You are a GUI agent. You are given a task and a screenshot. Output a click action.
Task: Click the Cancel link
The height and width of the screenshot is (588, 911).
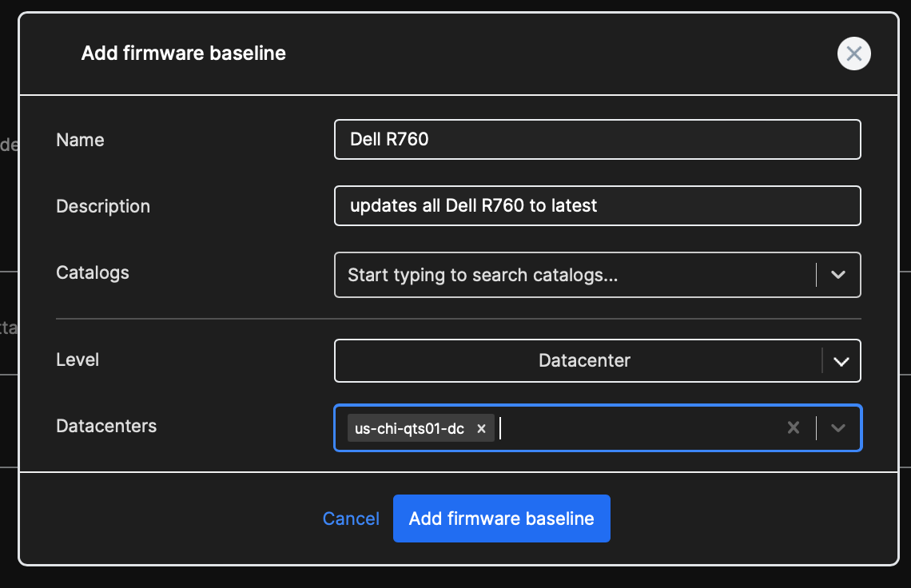pyautogui.click(x=351, y=518)
